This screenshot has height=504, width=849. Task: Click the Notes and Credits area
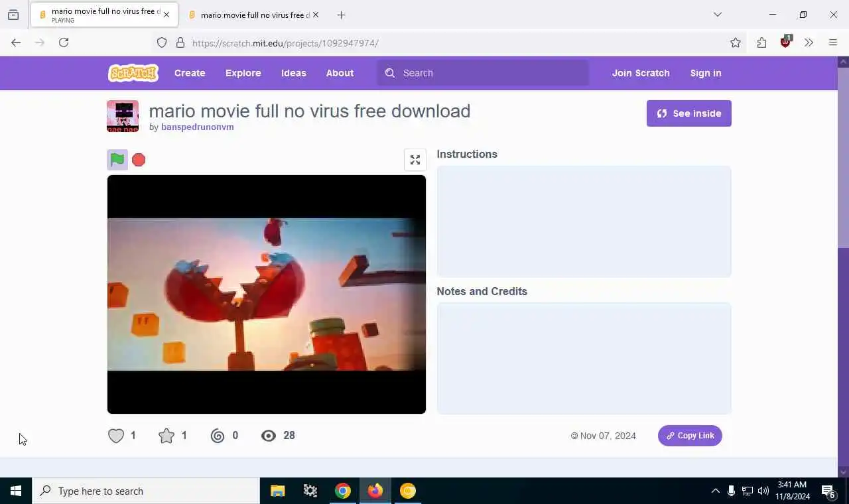[x=584, y=359]
